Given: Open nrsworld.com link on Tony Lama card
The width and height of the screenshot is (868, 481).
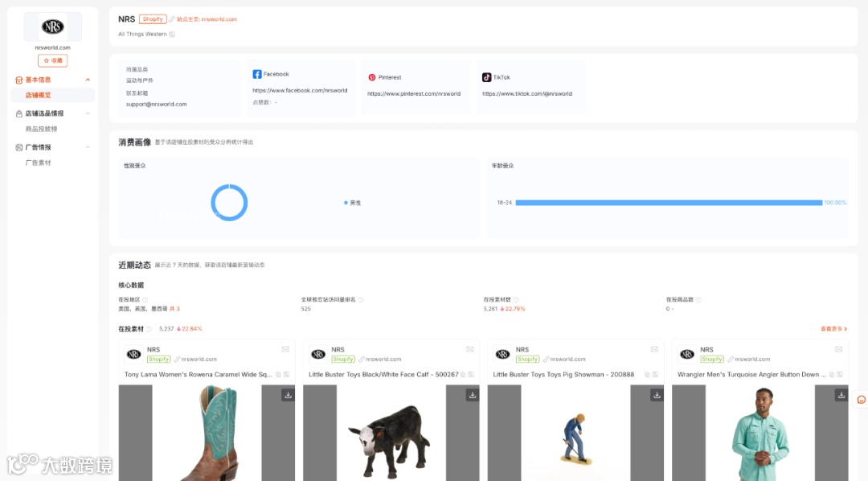Looking at the screenshot, I should (199, 359).
